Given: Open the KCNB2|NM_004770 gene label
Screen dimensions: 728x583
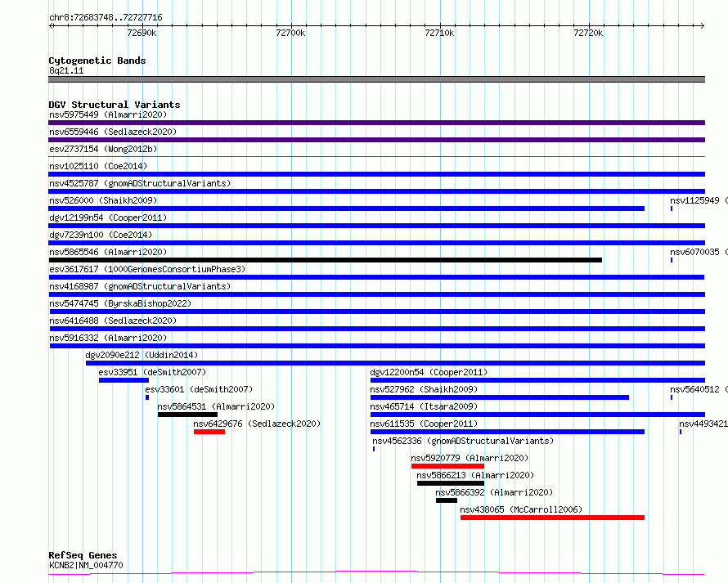Looking at the screenshot, I should (86, 565).
